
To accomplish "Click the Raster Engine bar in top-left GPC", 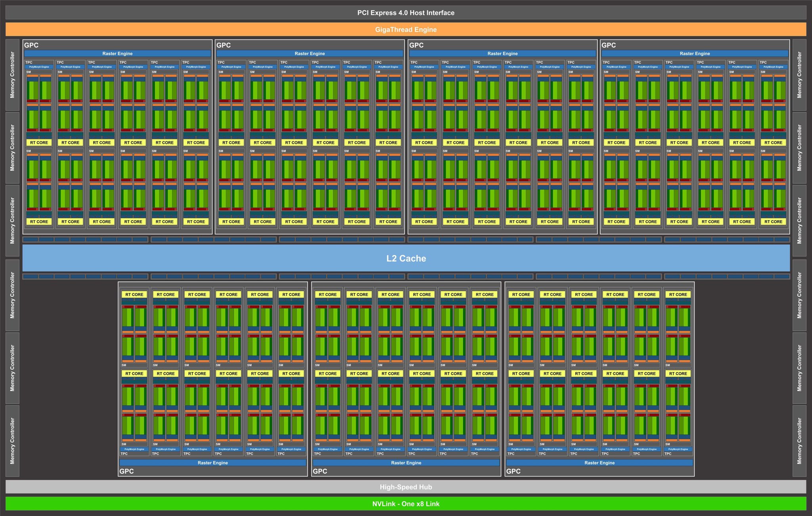I will [x=117, y=54].
